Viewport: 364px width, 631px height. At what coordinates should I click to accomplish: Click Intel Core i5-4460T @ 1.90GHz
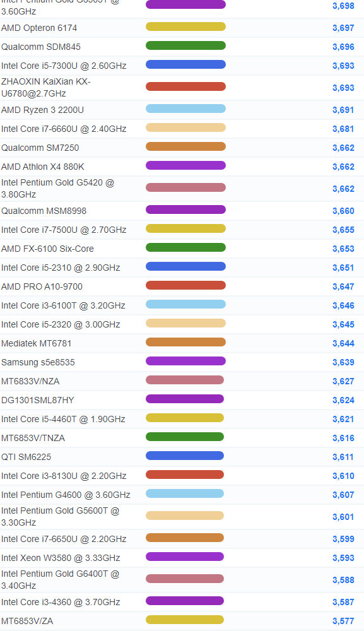point(63,419)
